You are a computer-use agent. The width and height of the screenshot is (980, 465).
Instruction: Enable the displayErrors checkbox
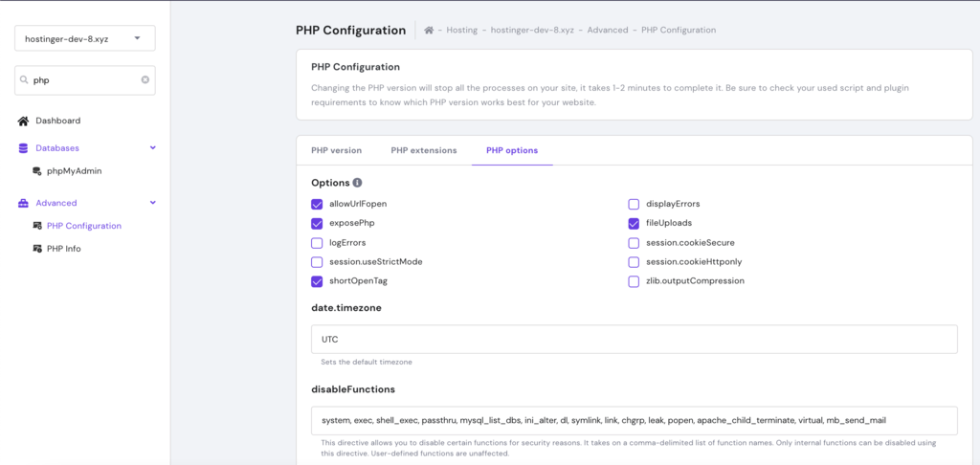click(x=634, y=204)
